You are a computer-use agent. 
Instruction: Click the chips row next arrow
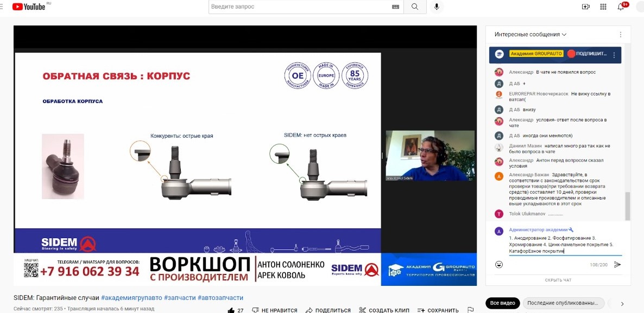click(x=622, y=304)
